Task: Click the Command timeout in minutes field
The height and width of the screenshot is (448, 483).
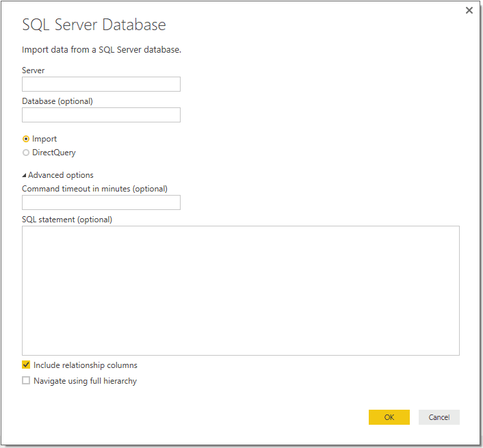Action: (101, 202)
